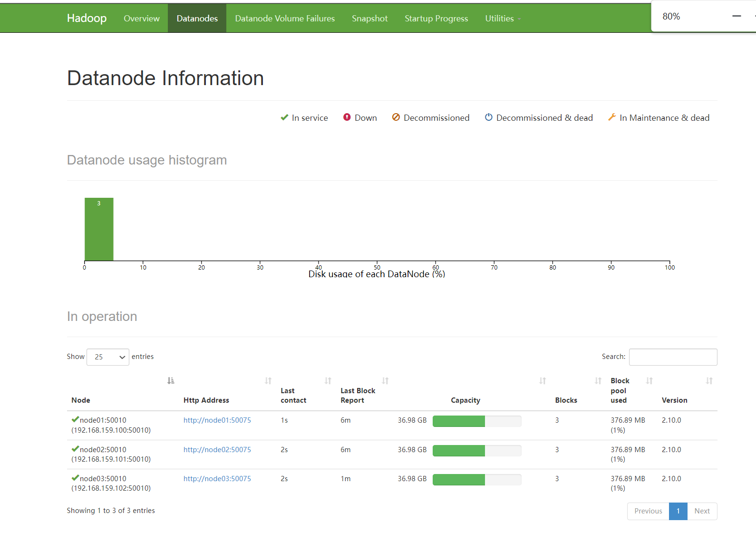Click node03 in-service checkmark icon
Screen dimensions: 756x542
pos(75,478)
